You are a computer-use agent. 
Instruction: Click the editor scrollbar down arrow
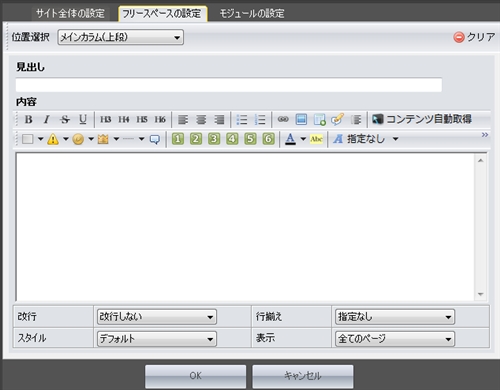(480, 294)
